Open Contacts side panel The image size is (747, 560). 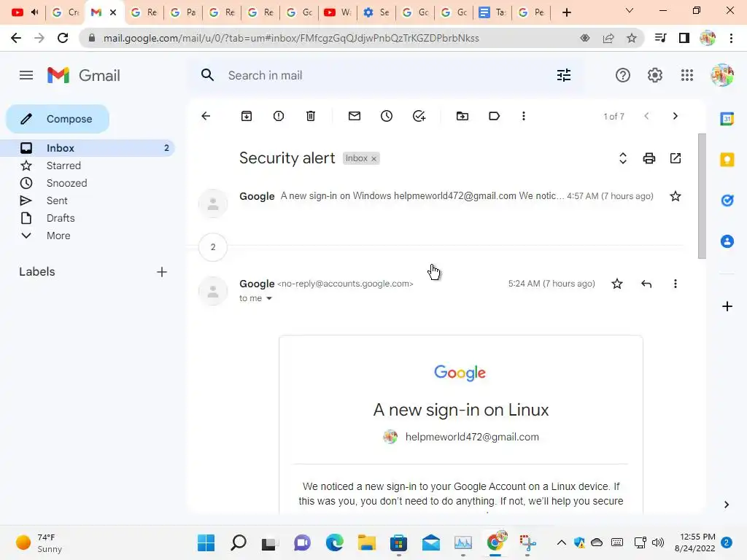click(x=727, y=241)
